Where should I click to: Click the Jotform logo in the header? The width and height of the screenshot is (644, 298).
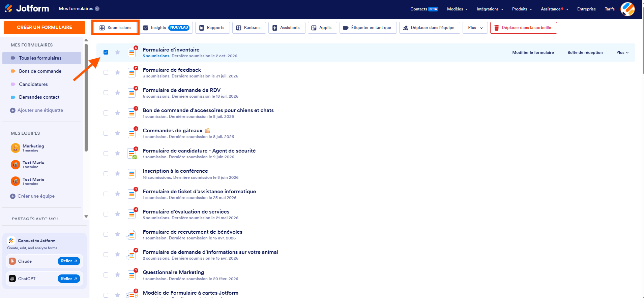[x=27, y=8]
